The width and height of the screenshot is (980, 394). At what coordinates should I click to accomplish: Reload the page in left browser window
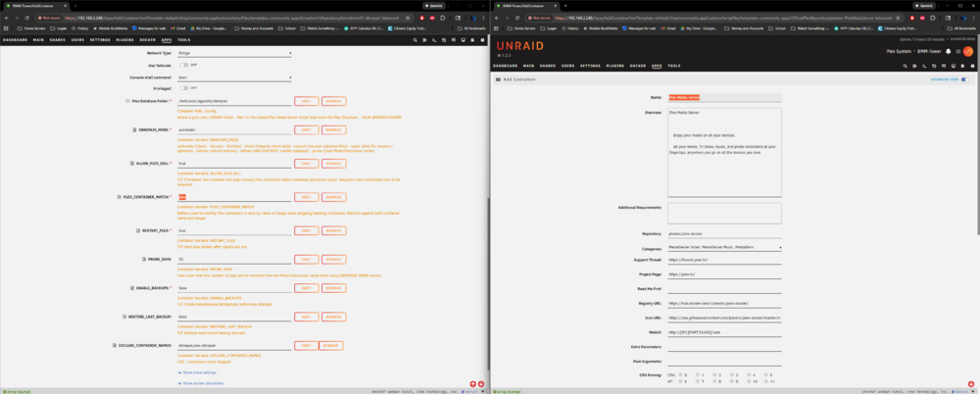point(27,19)
